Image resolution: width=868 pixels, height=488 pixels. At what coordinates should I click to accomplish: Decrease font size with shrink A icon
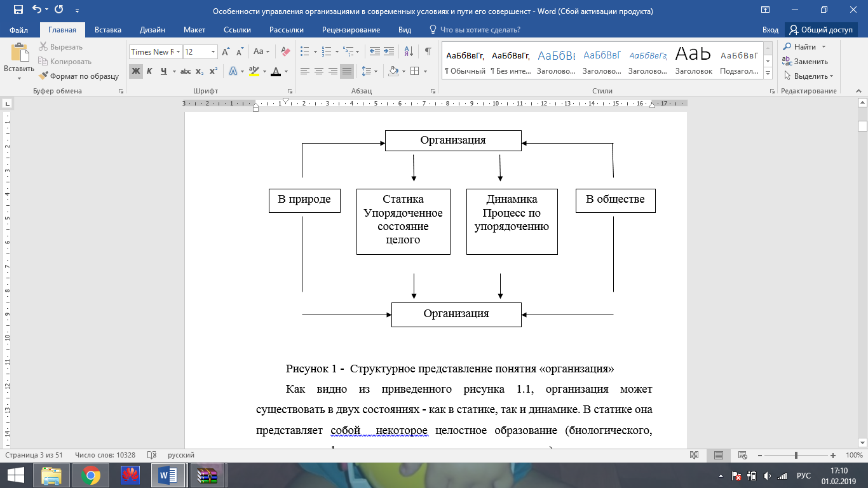pyautogui.click(x=240, y=52)
